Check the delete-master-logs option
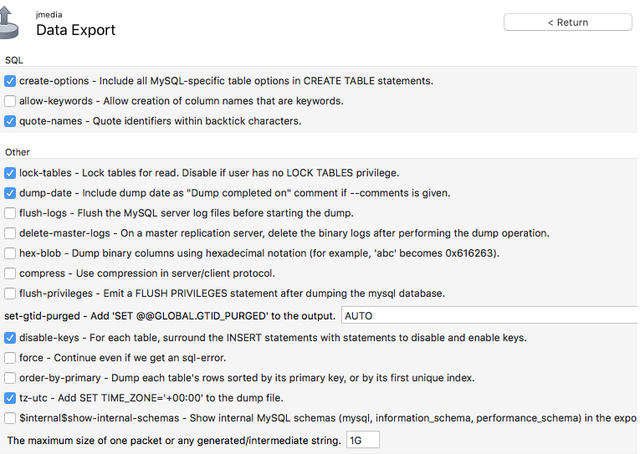This screenshot has width=640, height=454. point(10,233)
